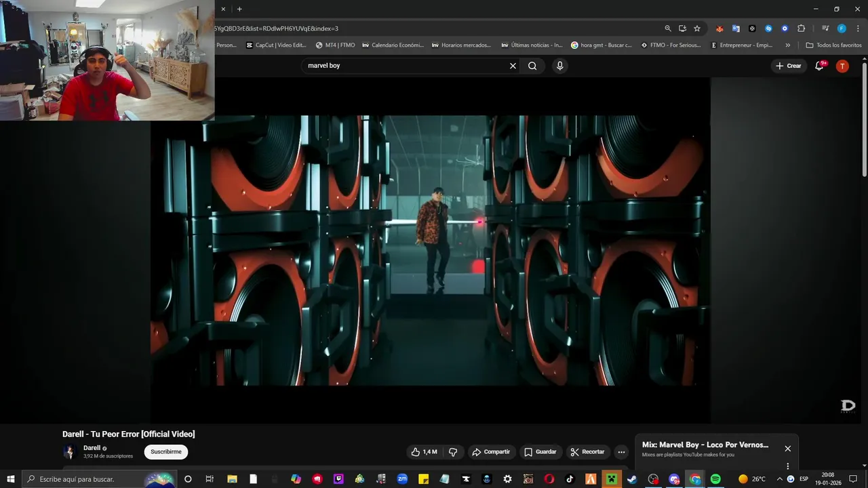The image size is (868, 488).
Task: Open Steam from the taskbar
Action: click(632, 479)
